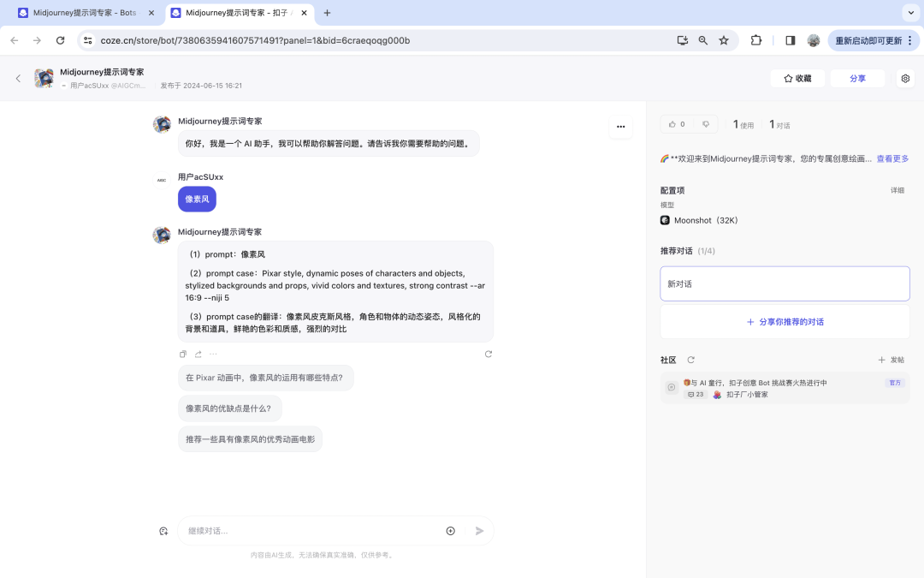Screen dimensions: 924x578
Task: Click 分享你推荐的对话 button
Action: pyautogui.click(x=785, y=321)
